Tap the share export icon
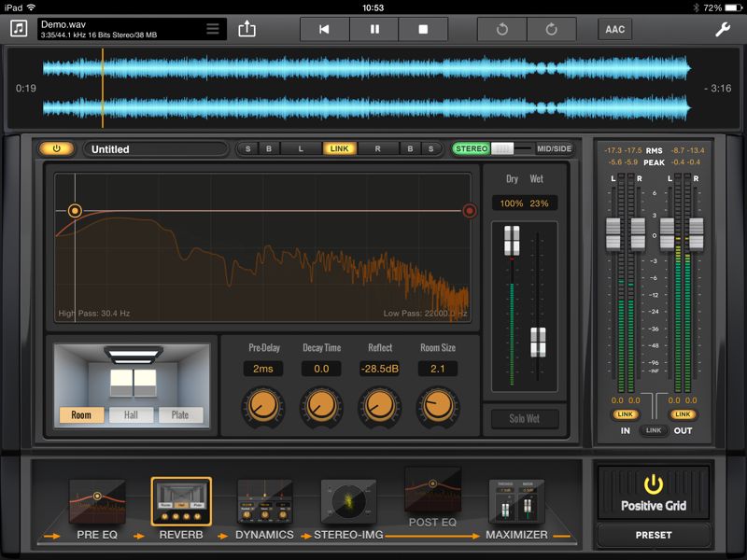The image size is (747, 560). tap(247, 29)
